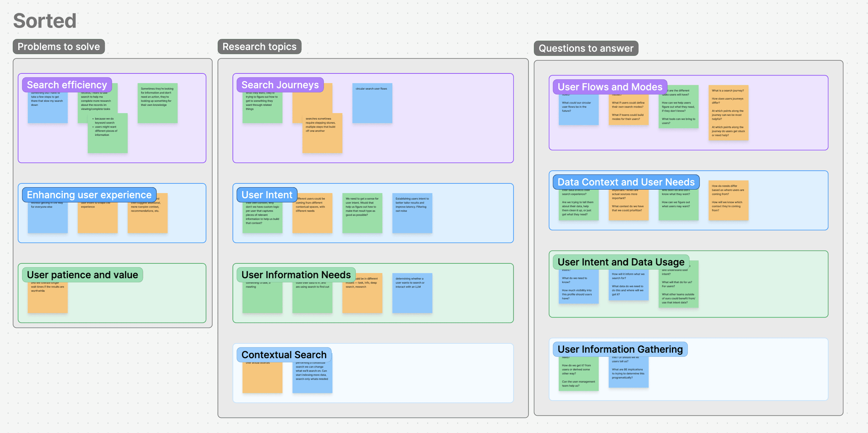Image resolution: width=868 pixels, height=433 pixels.
Task: Click the 'Sorted' board title
Action: click(x=45, y=21)
